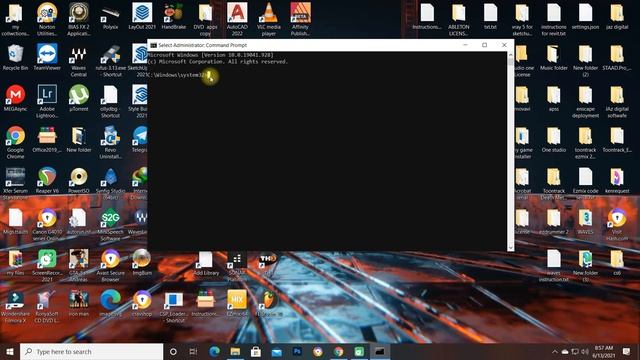This screenshot has width=640, height=360.
Task: Open uTorrent desktop shortcut
Action: [79, 98]
